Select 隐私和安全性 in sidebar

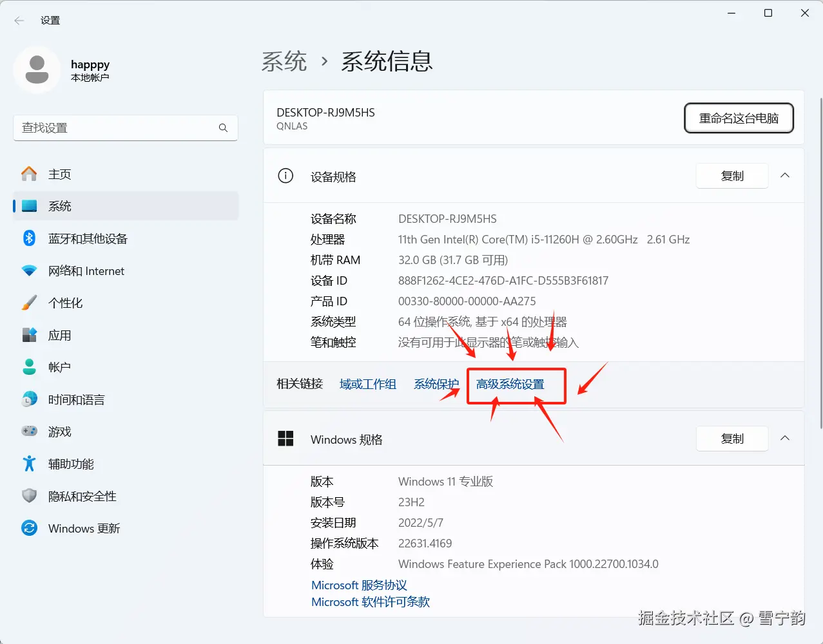(126, 496)
